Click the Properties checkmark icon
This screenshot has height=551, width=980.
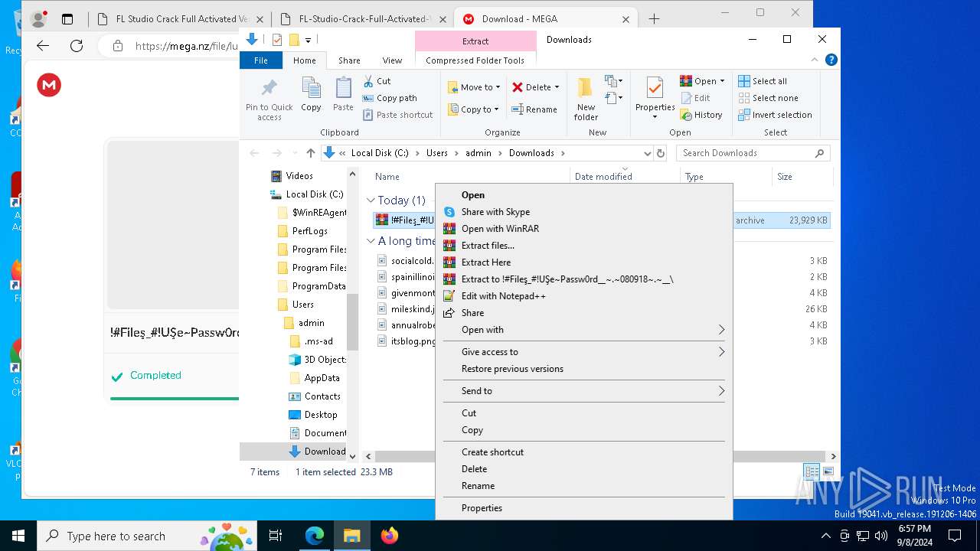[655, 88]
